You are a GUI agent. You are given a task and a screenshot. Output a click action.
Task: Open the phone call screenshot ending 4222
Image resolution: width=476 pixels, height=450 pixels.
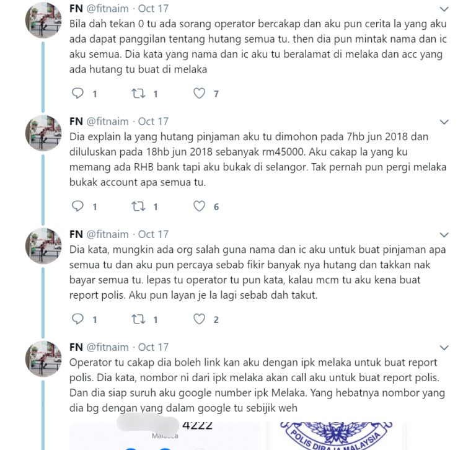(165, 436)
